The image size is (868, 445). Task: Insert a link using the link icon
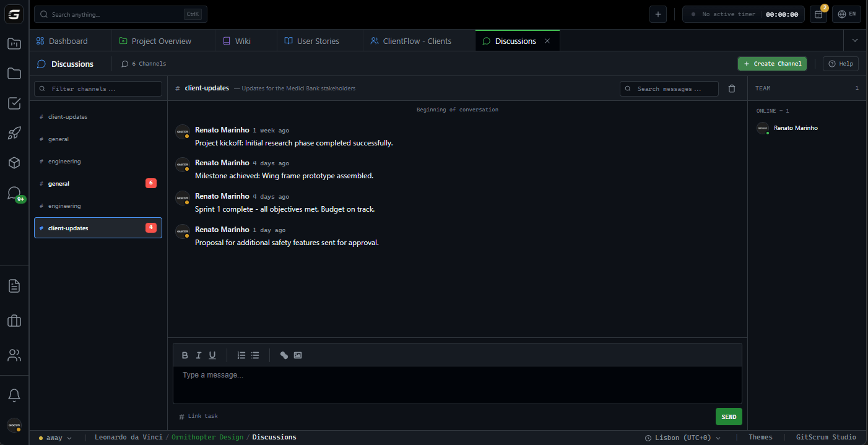284,355
